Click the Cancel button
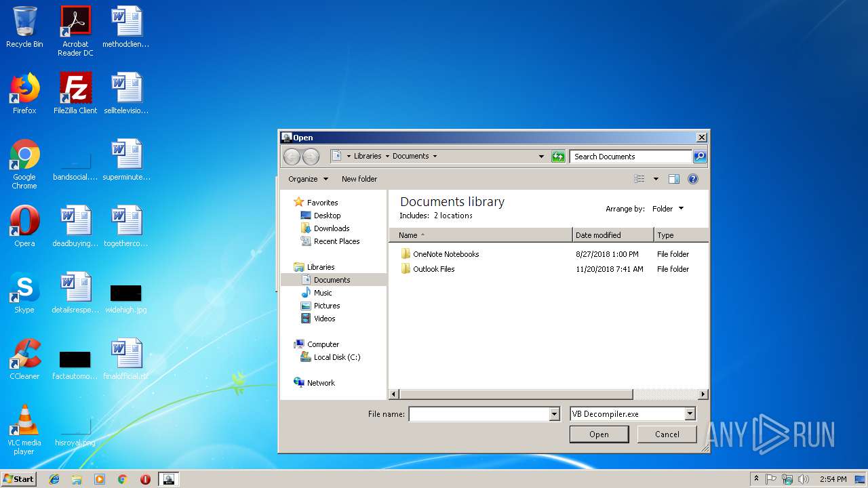868x488 pixels. 667,434
